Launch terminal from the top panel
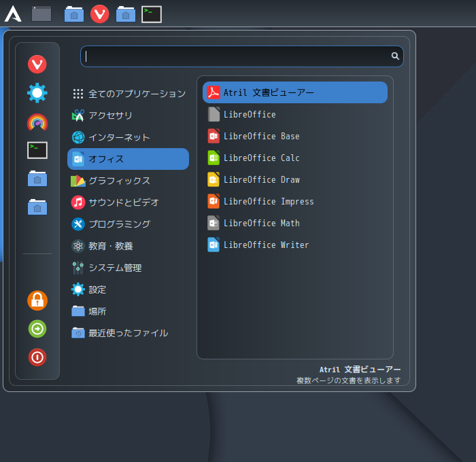Screen dimensions: 476x462 [152, 14]
